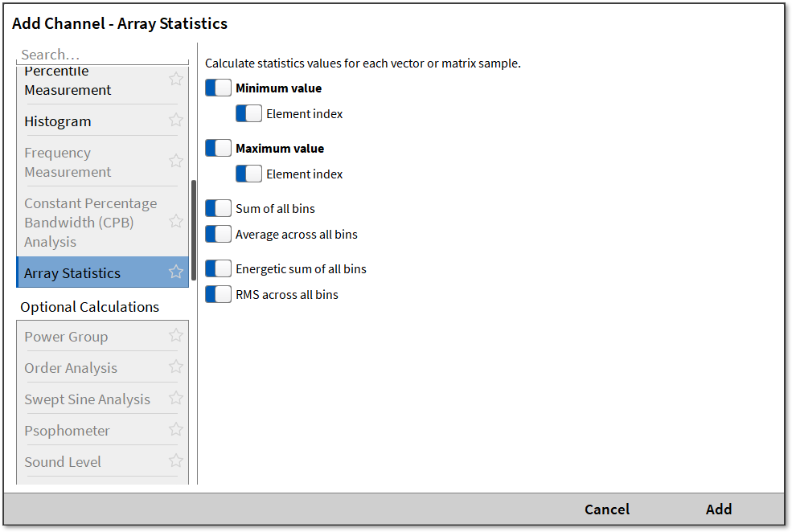Click the channel list vertical scrollbar
The image size is (792, 532).
pos(194,229)
